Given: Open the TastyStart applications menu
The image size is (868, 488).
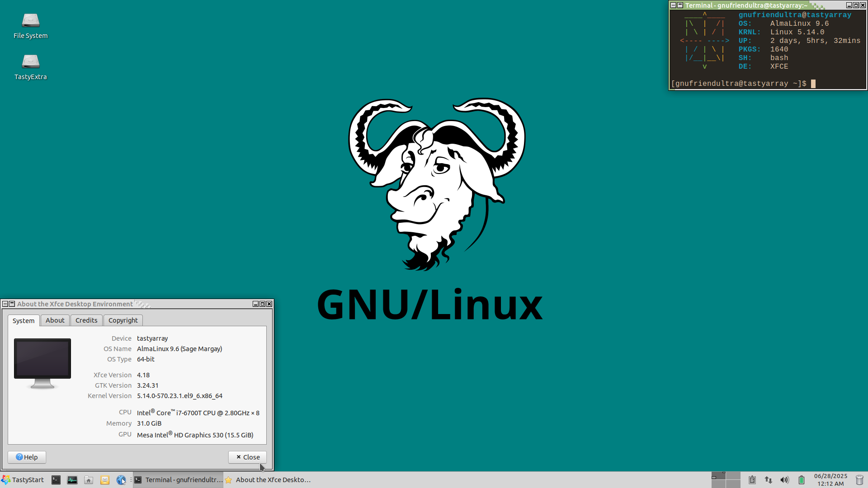Looking at the screenshot, I should tap(23, 480).
